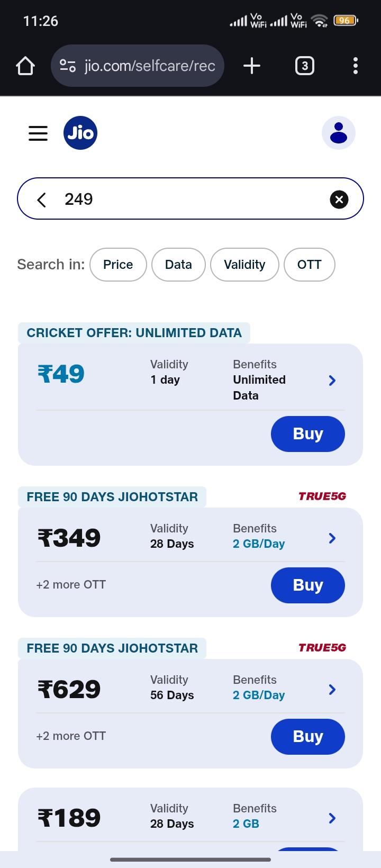Clear the search using the X icon
Image resolution: width=381 pixels, height=868 pixels.
point(339,200)
